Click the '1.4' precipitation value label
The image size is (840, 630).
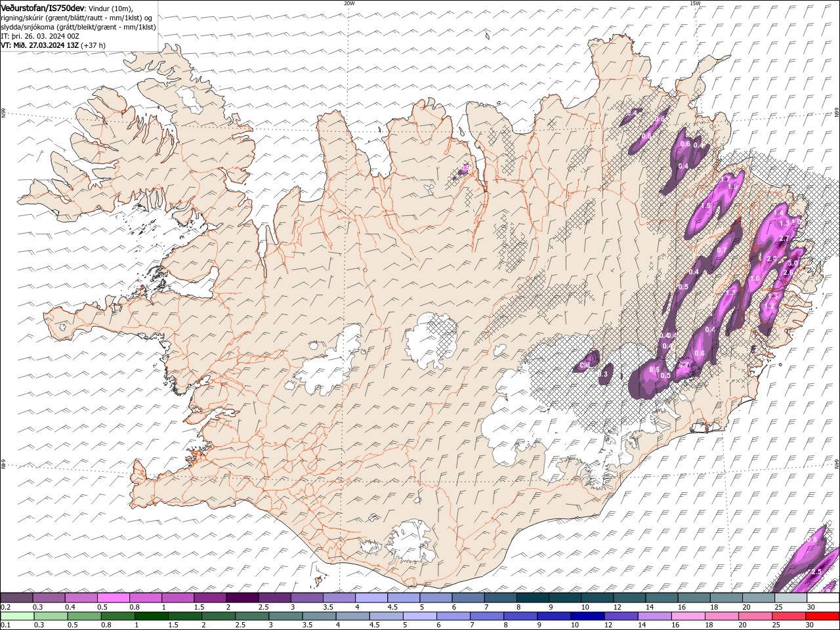coord(779,213)
